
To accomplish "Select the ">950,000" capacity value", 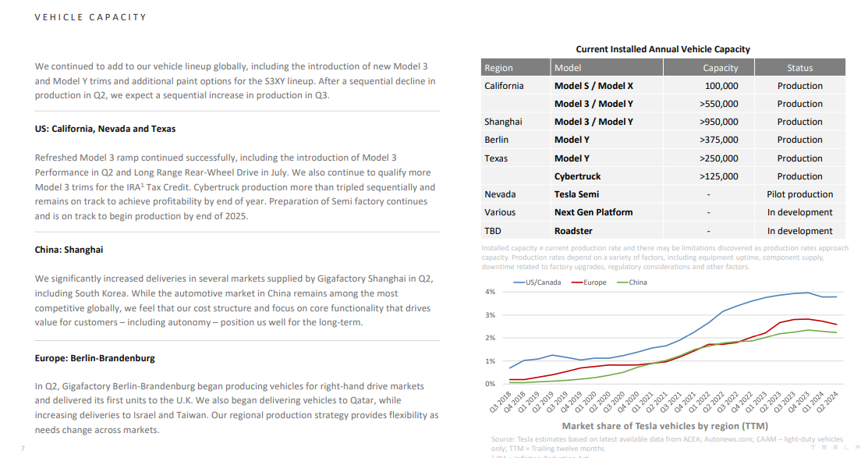I will (718, 122).
